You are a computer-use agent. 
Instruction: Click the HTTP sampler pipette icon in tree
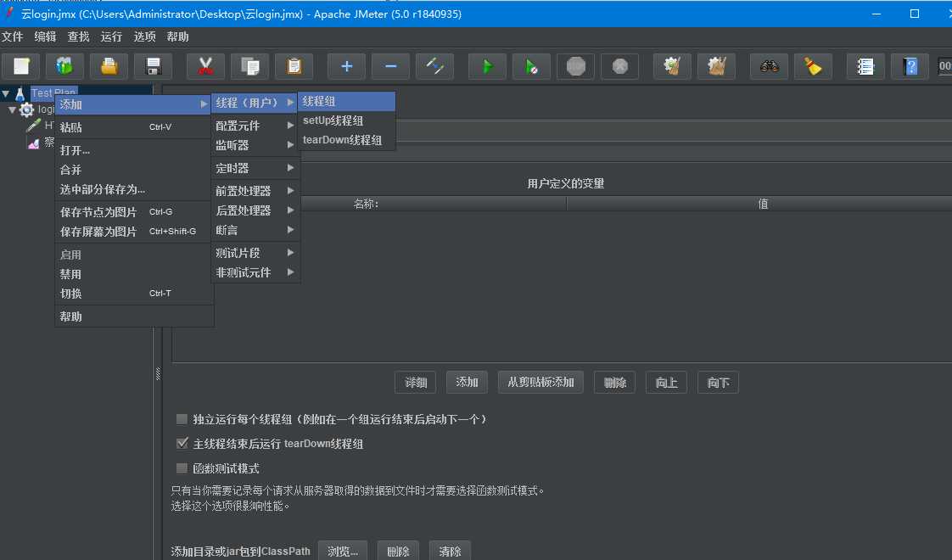point(33,126)
